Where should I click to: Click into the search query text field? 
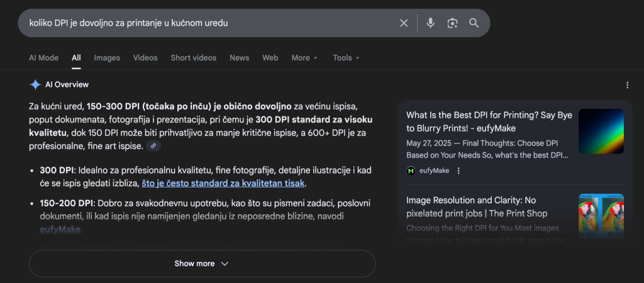tap(208, 23)
